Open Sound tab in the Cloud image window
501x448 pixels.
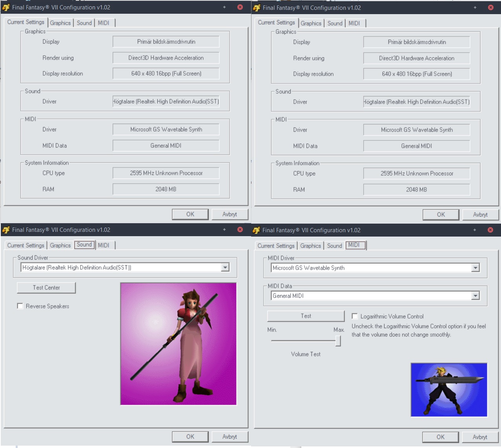pos(335,246)
